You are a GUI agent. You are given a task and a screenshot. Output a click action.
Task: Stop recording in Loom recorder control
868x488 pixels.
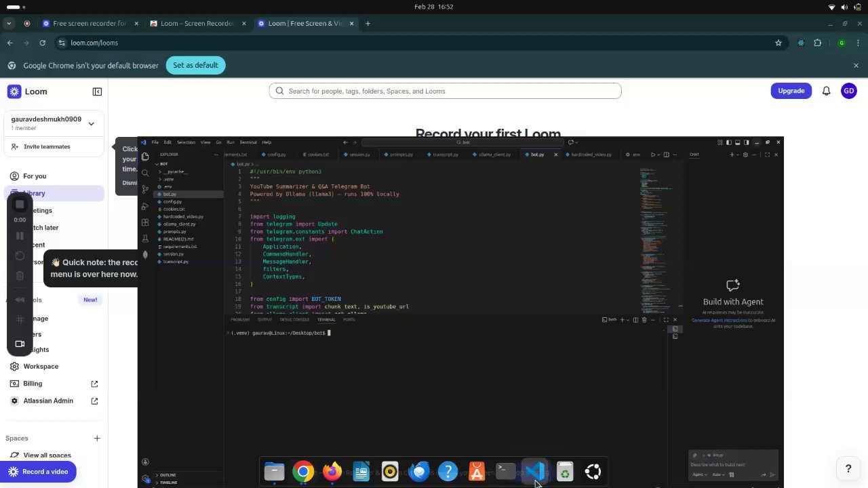(x=20, y=205)
